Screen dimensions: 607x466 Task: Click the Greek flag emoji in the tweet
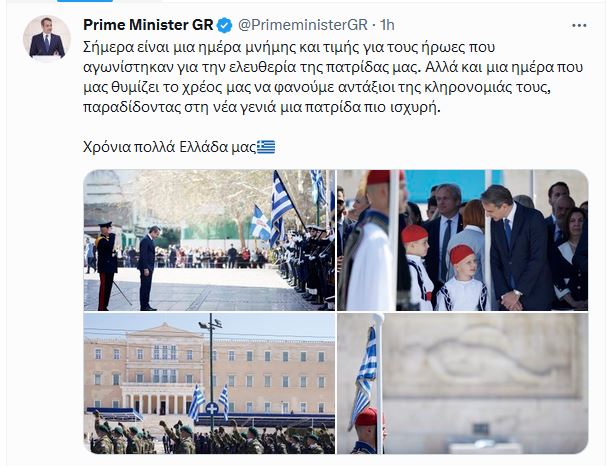click(266, 147)
